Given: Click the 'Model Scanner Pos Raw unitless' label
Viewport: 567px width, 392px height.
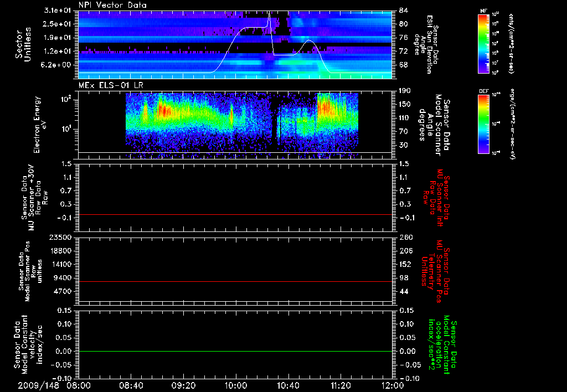Looking at the screenshot, I should click(x=30, y=271).
